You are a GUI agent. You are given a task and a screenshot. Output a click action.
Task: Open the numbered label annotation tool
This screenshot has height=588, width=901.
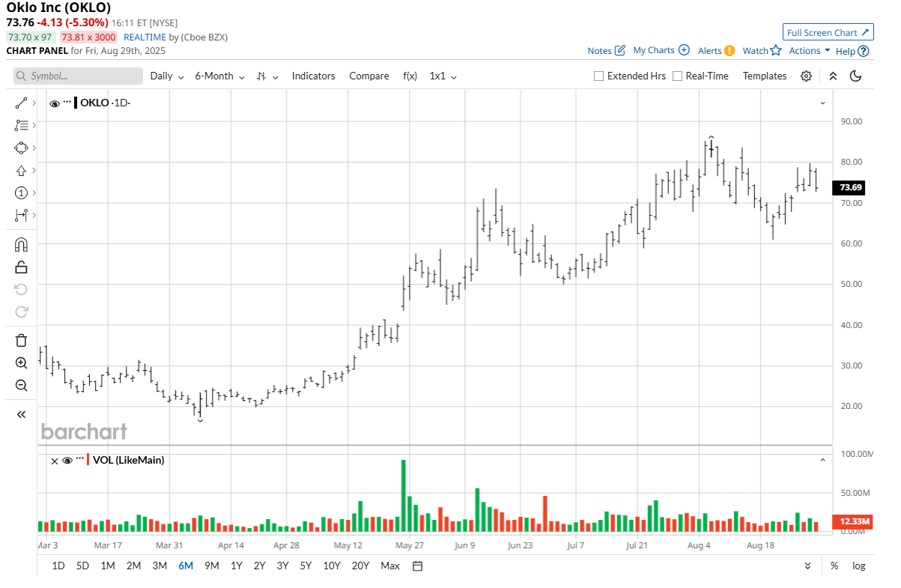pos(21,193)
